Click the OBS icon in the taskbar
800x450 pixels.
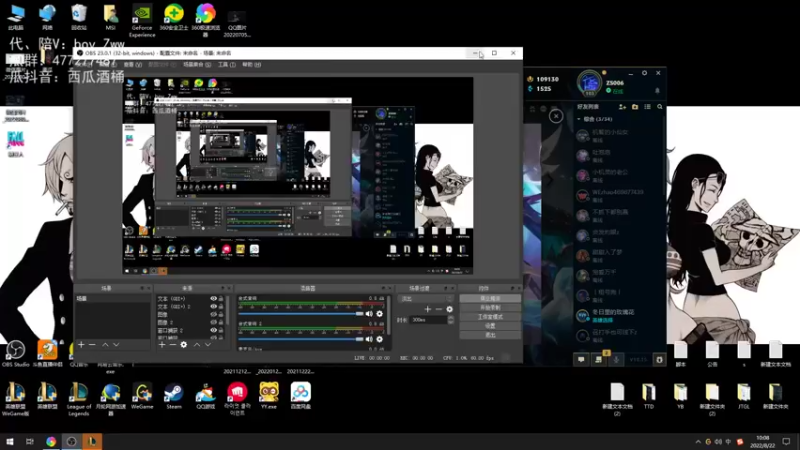pyautogui.click(x=71, y=441)
